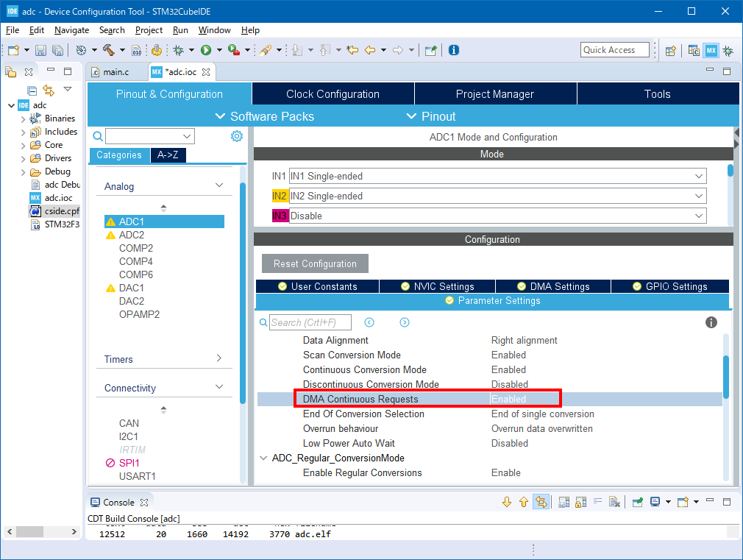Click the External Tools run icon
Image resolution: width=743 pixels, height=560 pixels.
coord(234,50)
